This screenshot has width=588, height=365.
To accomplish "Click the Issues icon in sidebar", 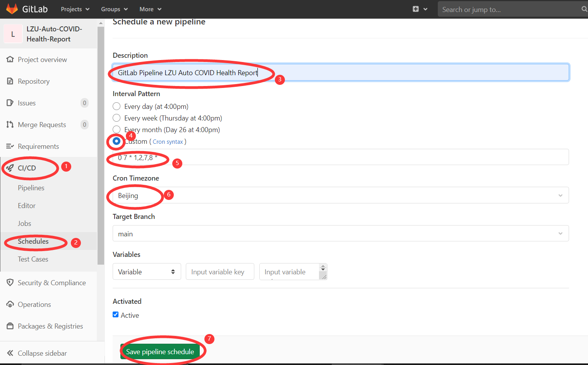I will (x=10, y=103).
